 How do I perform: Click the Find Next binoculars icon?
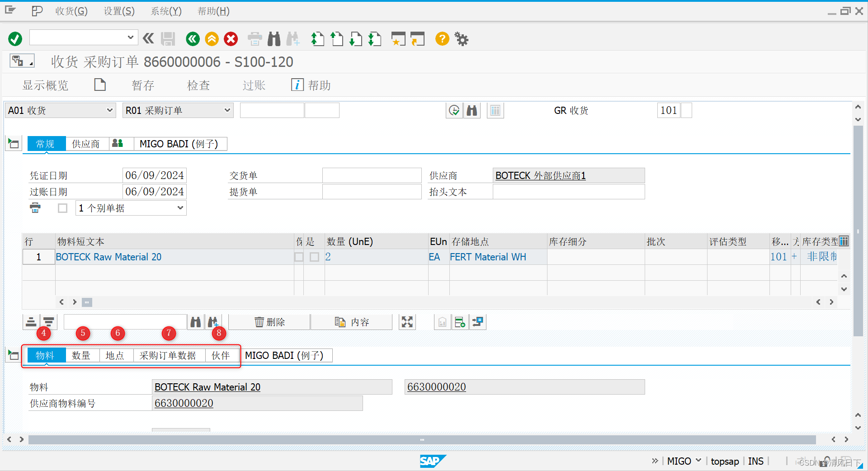pos(293,39)
